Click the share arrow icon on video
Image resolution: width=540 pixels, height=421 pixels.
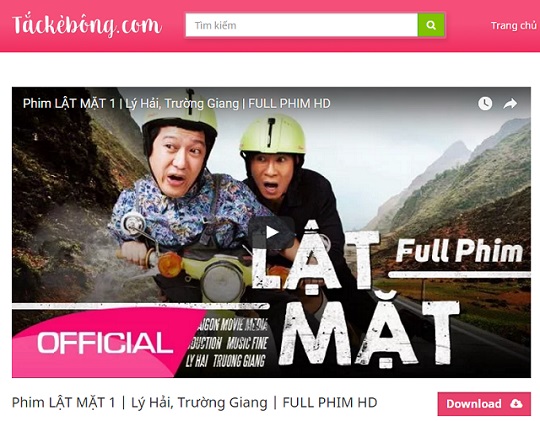click(510, 103)
